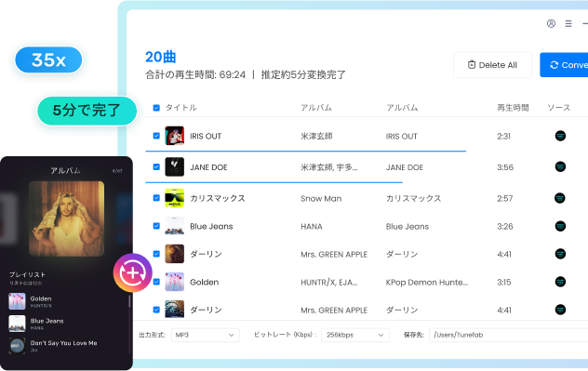
Task: Click the KPop Demon Hunte... album cell
Action: coord(427,282)
